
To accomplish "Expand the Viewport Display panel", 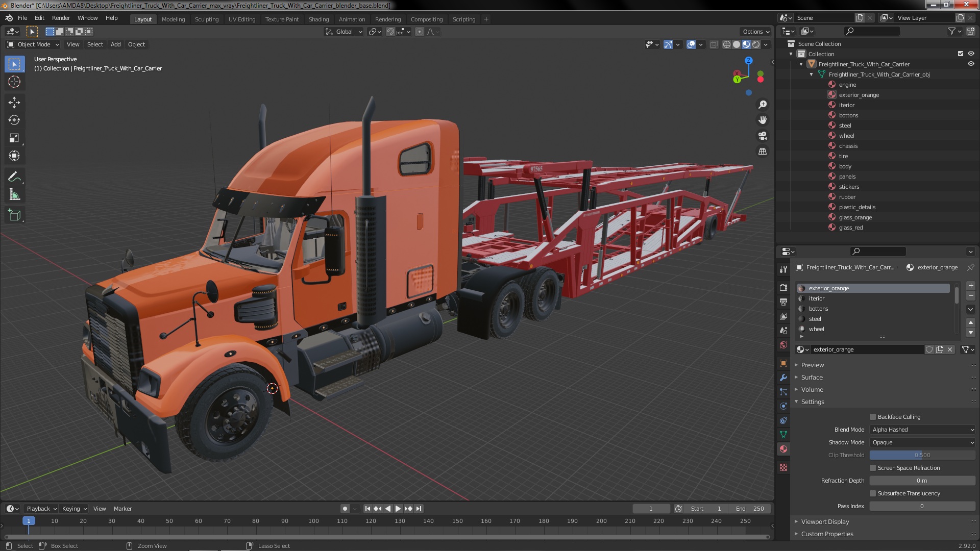I will tap(824, 521).
